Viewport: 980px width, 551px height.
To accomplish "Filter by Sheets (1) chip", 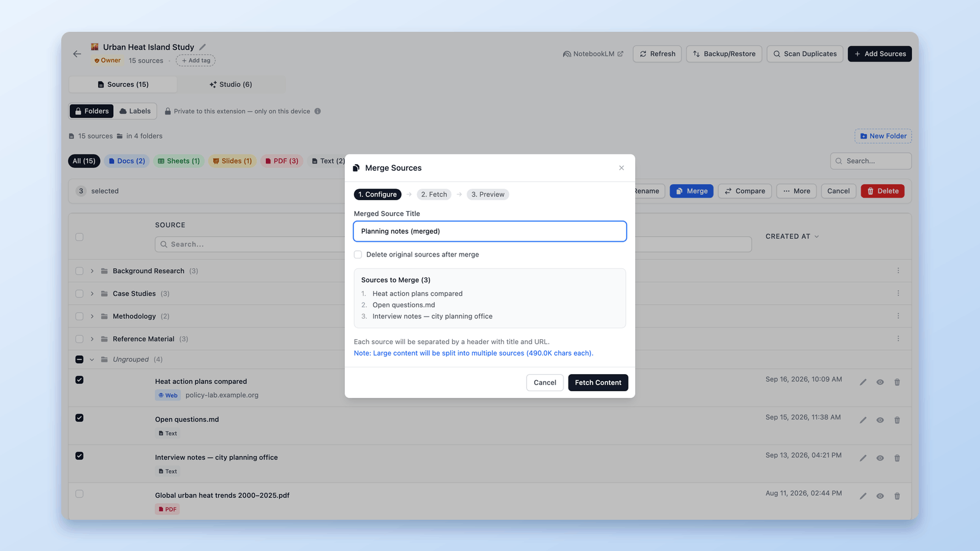I will 179,161.
